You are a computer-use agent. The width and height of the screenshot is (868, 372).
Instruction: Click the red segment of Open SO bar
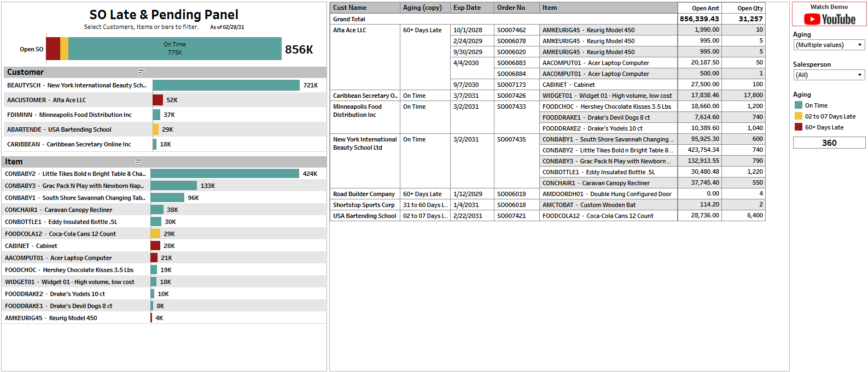coord(53,49)
